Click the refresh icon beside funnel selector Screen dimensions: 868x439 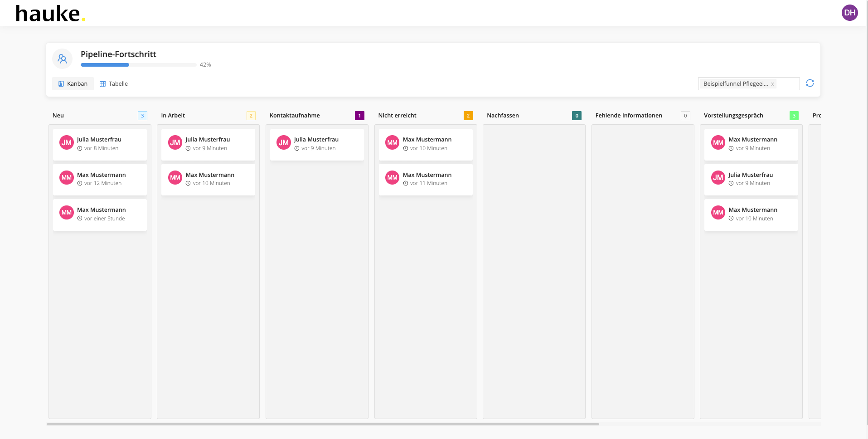[x=810, y=83]
